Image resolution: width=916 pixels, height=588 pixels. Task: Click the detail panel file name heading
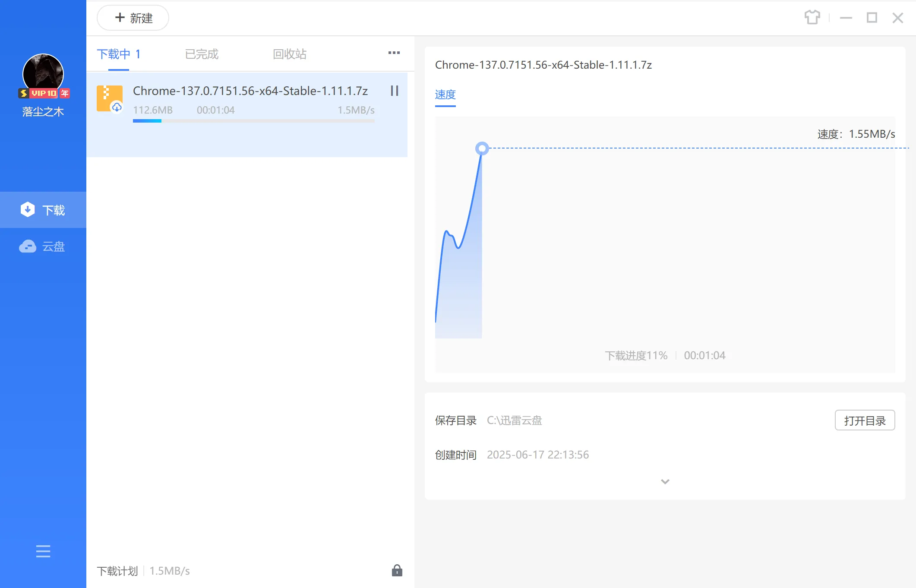543,65
